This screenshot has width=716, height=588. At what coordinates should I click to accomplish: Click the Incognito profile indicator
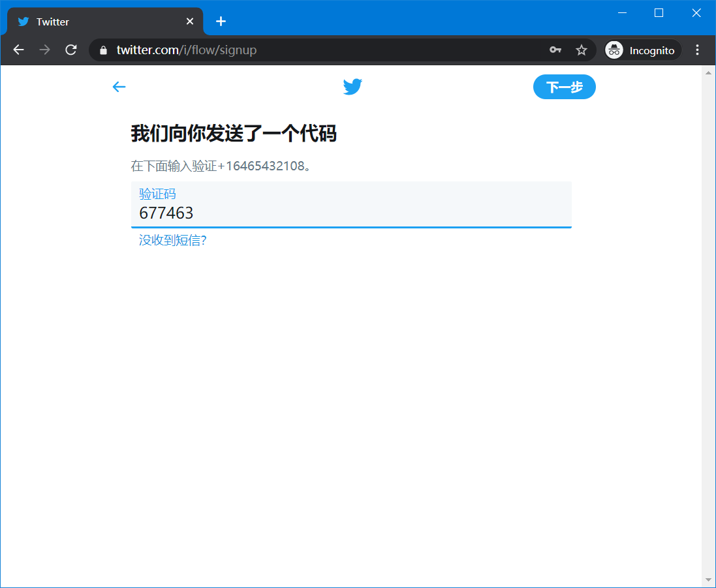[642, 50]
